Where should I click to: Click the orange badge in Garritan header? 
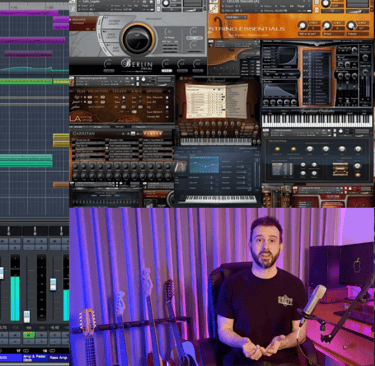(153, 134)
